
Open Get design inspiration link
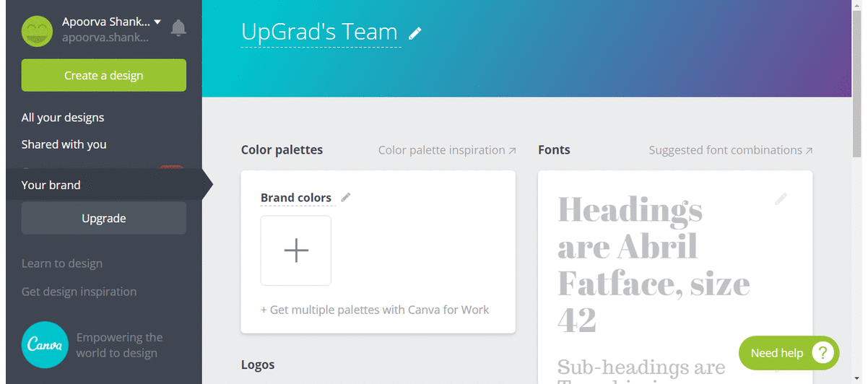point(79,292)
